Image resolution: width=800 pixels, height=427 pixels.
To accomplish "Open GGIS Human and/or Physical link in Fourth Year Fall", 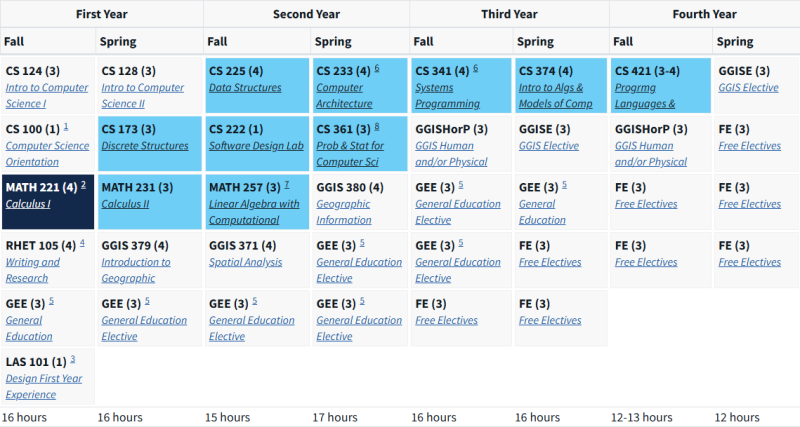I will 651,154.
